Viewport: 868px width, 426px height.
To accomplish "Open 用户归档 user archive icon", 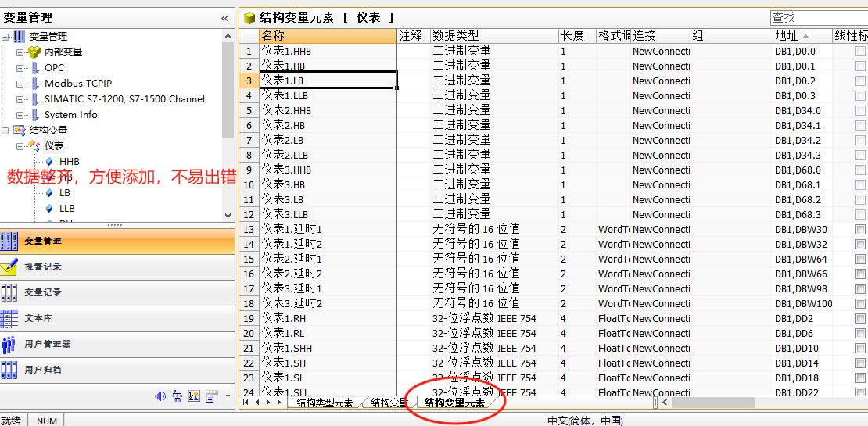I will click(x=9, y=370).
